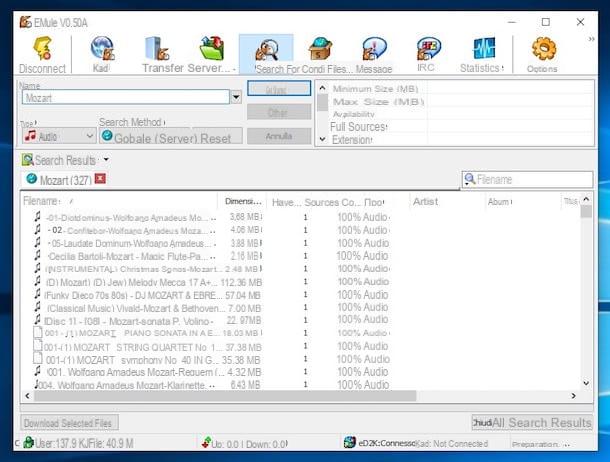
Task: Click the Up/Down transfer arrows icon
Action: pyautogui.click(x=206, y=443)
